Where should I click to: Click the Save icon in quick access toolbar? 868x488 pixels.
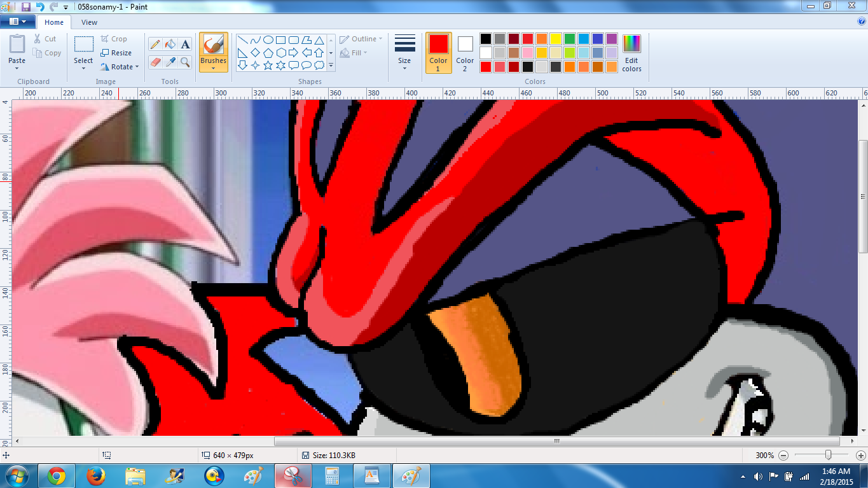26,6
